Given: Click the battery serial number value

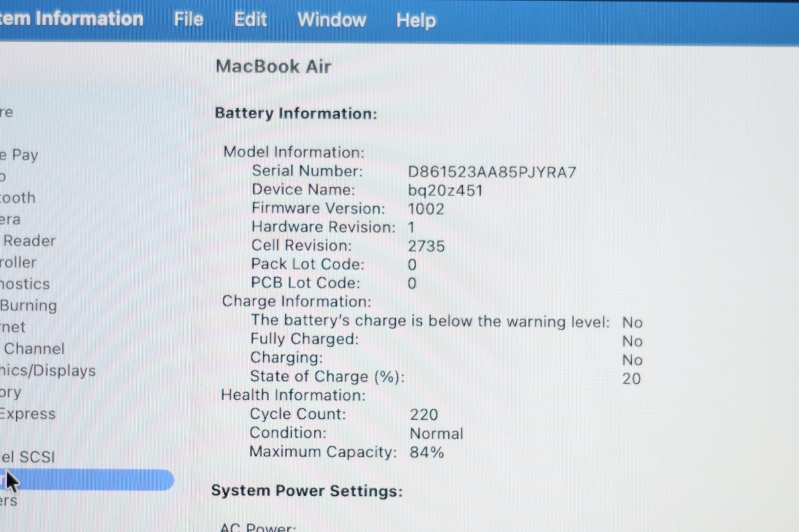Looking at the screenshot, I should [x=491, y=172].
